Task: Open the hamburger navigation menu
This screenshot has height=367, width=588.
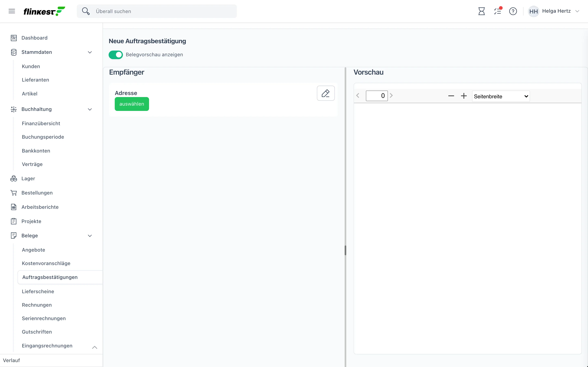Action: (12, 11)
